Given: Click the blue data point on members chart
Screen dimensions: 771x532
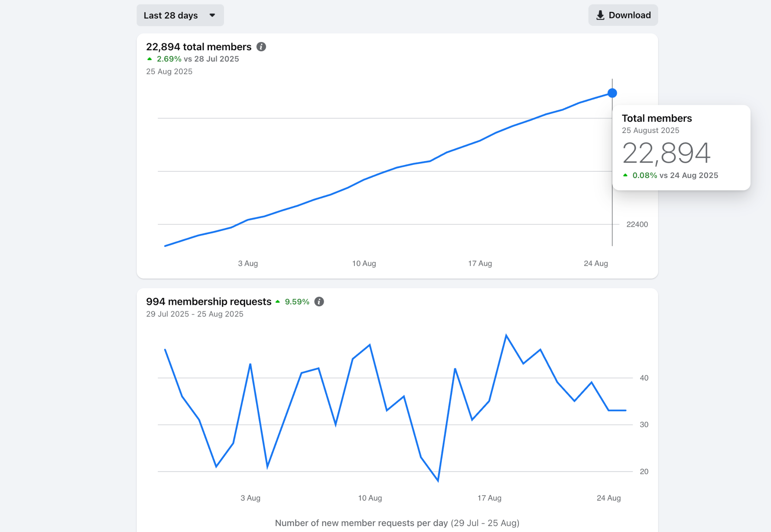Looking at the screenshot, I should tap(612, 93).
